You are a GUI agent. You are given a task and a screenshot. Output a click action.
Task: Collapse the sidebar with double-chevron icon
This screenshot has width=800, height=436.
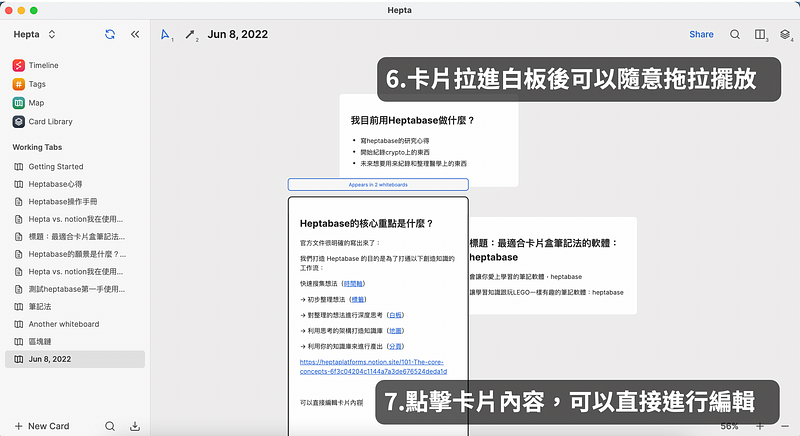click(x=135, y=34)
